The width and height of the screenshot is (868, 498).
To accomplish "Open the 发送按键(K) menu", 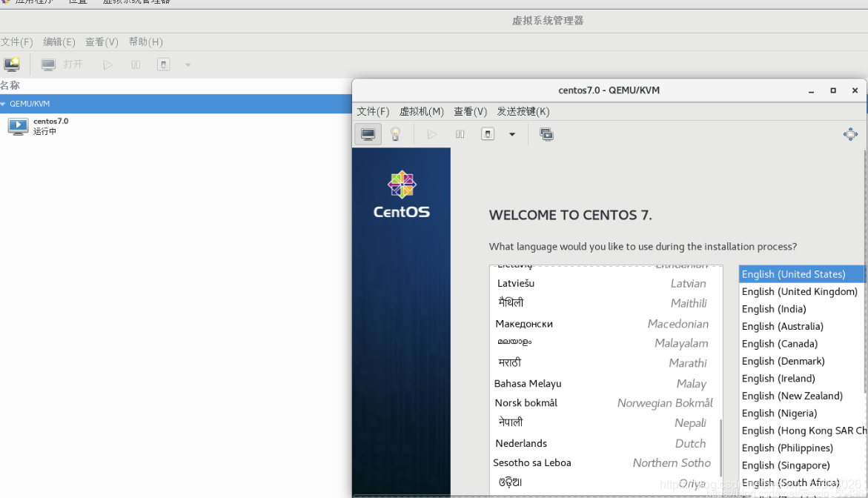I will pyautogui.click(x=523, y=112).
